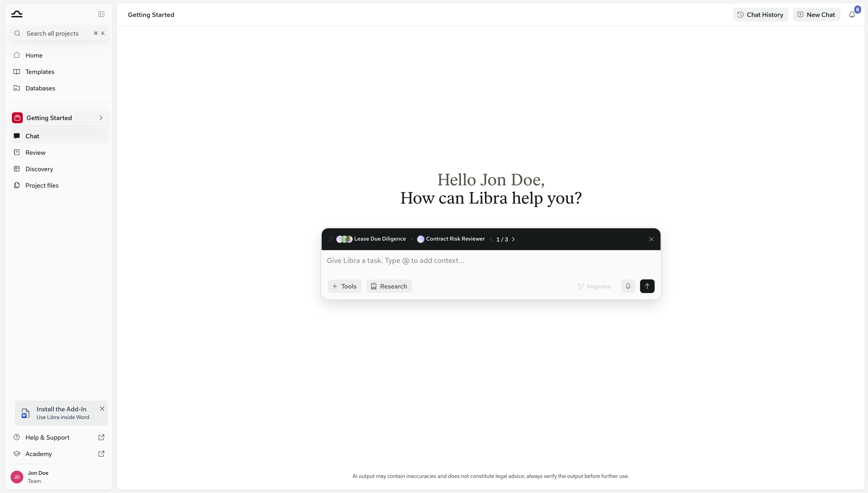Collapse the sidebar panel icon
The image size is (868, 493).
pos(101,14)
